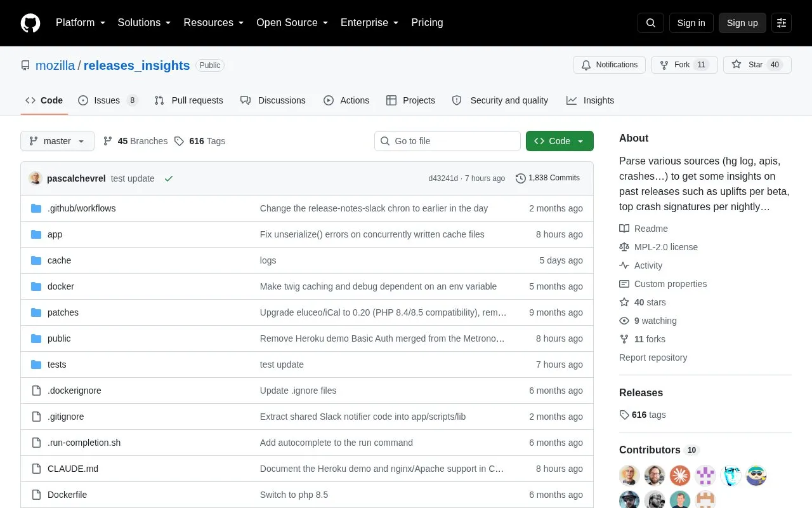Image resolution: width=812 pixels, height=508 pixels.
Task: Click the tag icon beside 616 tags in Releases
Action: [624, 415]
